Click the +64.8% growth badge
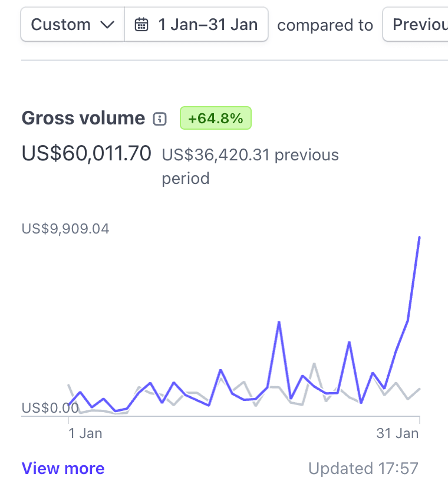 (215, 119)
